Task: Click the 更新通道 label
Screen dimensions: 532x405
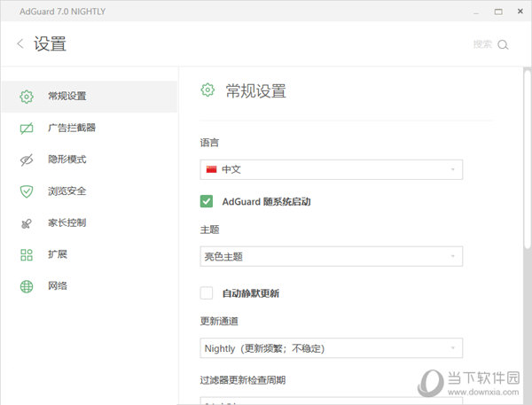Action: pyautogui.click(x=219, y=321)
